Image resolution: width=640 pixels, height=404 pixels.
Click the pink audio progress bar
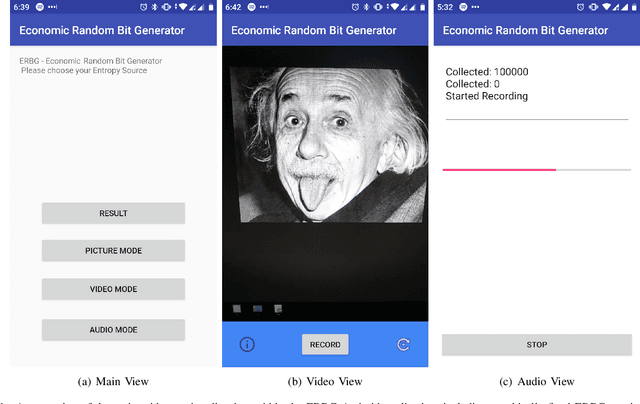tap(499, 170)
